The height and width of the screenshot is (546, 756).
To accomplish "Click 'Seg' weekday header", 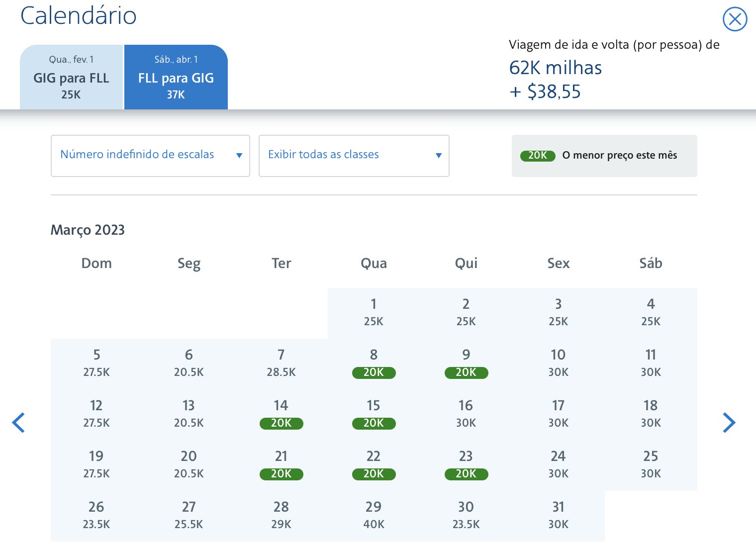I will click(189, 264).
